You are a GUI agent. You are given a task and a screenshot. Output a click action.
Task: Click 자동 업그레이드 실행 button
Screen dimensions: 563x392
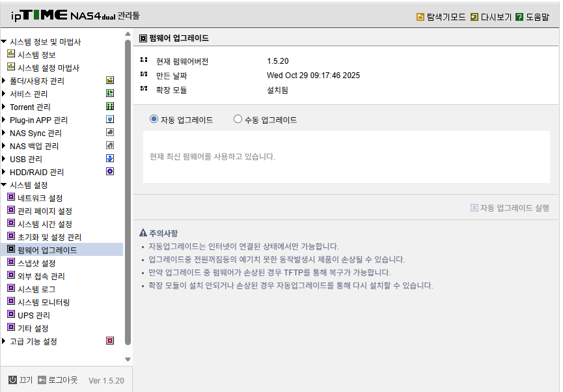(x=510, y=208)
